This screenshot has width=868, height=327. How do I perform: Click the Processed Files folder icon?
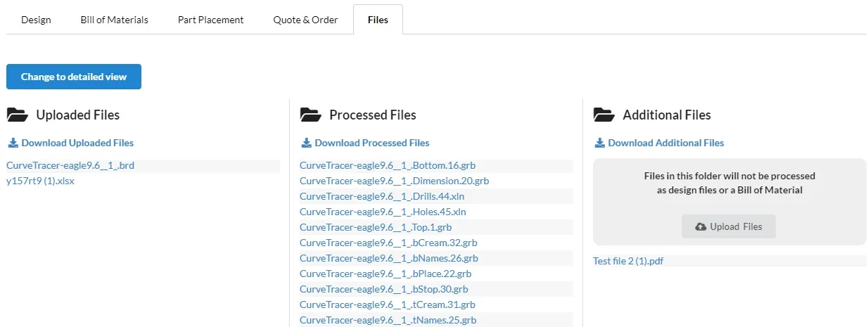click(310, 115)
